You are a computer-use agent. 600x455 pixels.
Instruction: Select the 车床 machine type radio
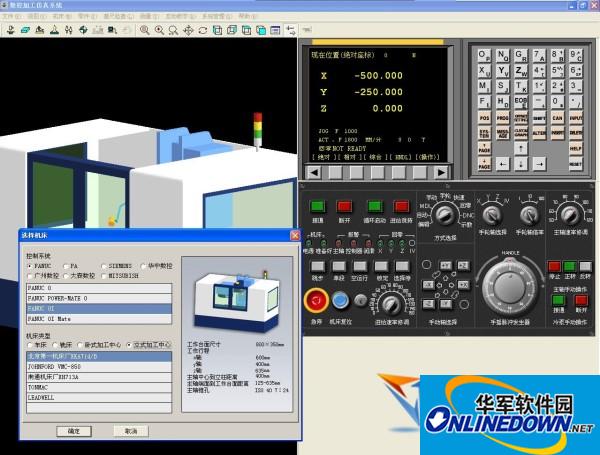pyautogui.click(x=30, y=346)
